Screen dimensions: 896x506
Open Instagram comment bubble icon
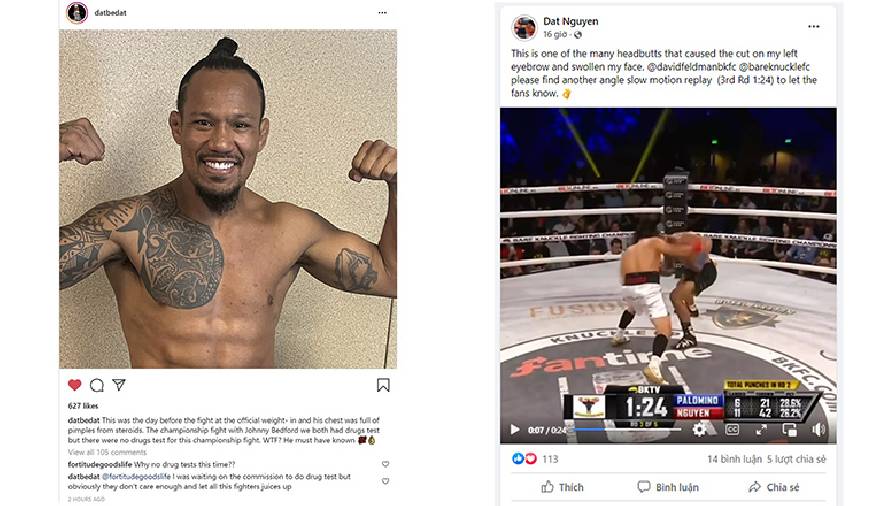coord(97,385)
